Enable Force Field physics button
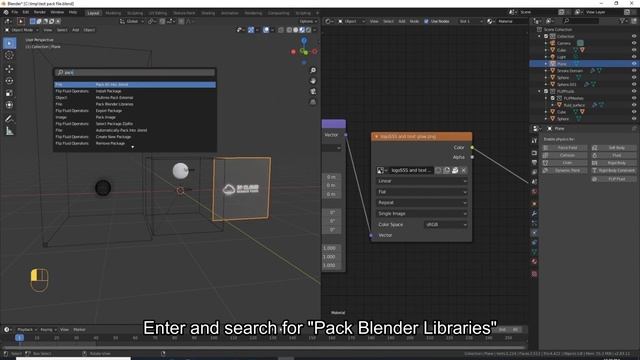640x360 pixels. point(565,148)
